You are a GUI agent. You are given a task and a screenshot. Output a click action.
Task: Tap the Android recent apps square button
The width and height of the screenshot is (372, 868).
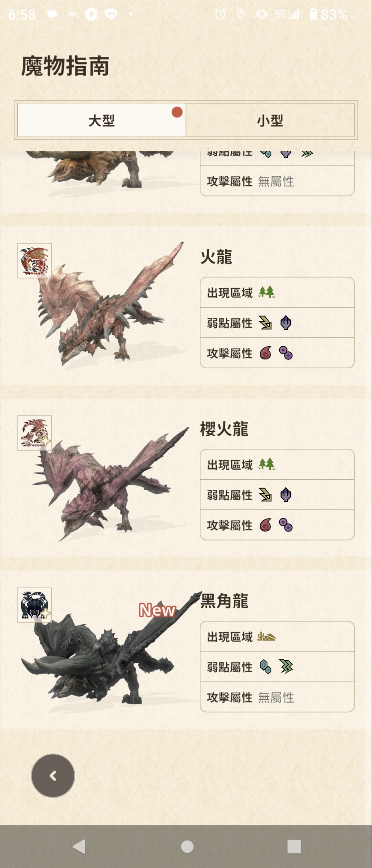click(x=294, y=846)
